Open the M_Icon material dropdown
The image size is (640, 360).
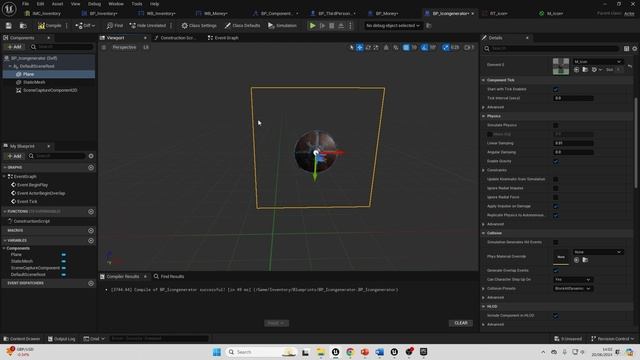pyautogui.click(x=598, y=62)
